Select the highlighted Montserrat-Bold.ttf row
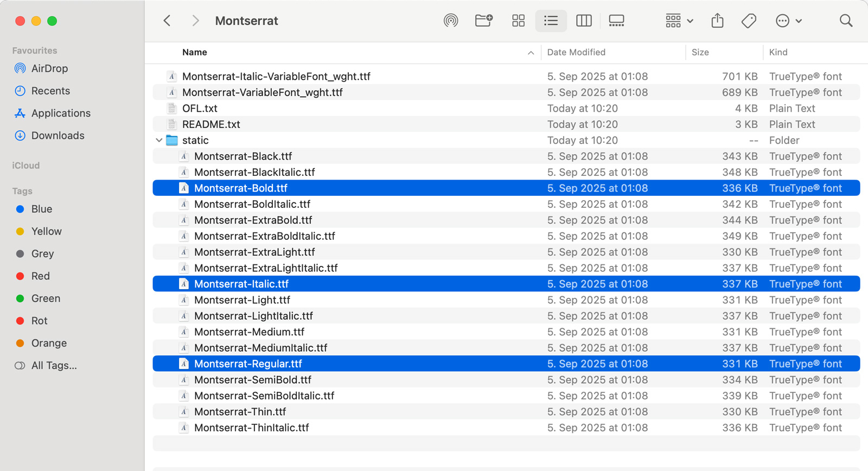 (506, 188)
